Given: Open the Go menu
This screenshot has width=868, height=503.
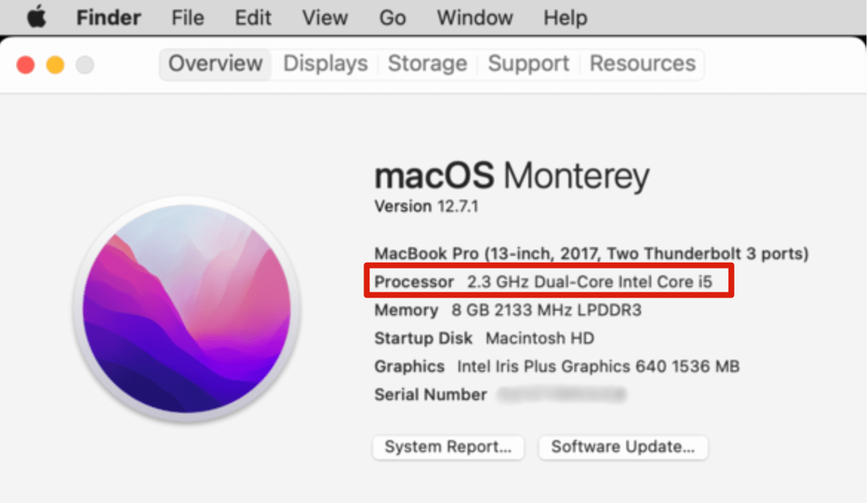Looking at the screenshot, I should [392, 17].
